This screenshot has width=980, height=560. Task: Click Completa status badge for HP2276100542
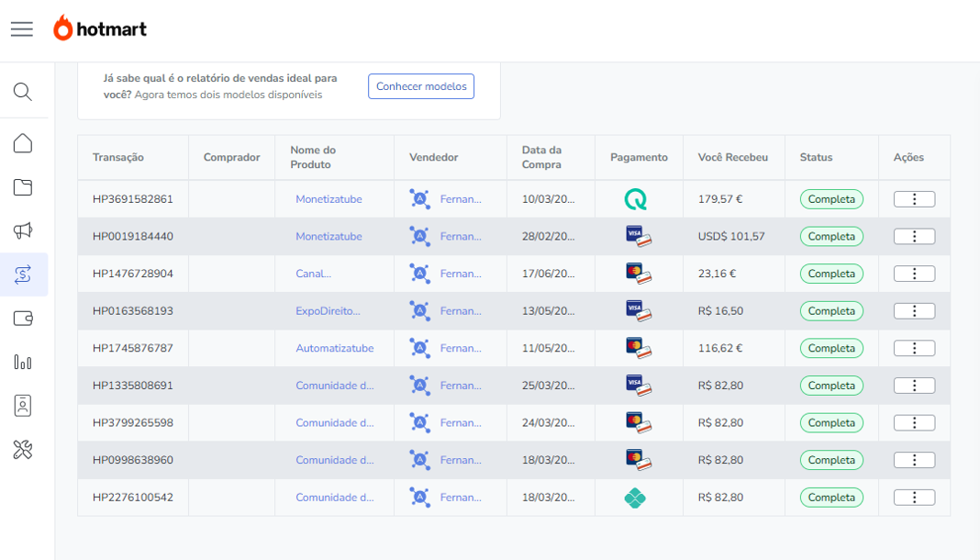831,498
